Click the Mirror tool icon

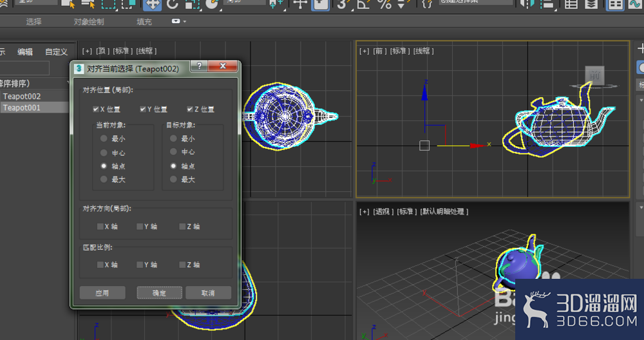click(x=527, y=4)
